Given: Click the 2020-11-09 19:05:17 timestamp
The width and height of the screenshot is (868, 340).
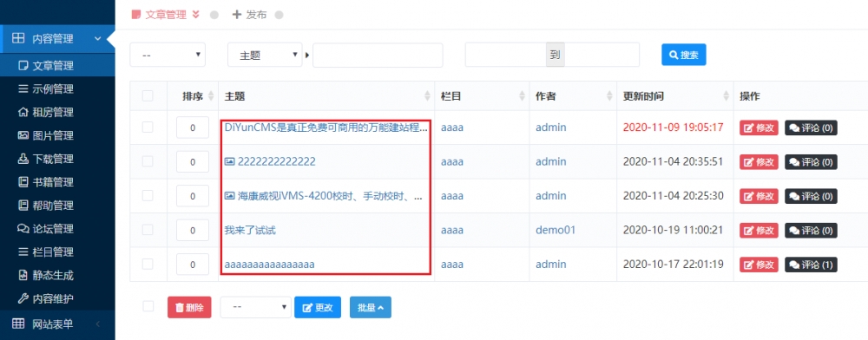Looking at the screenshot, I should pyautogui.click(x=674, y=127).
